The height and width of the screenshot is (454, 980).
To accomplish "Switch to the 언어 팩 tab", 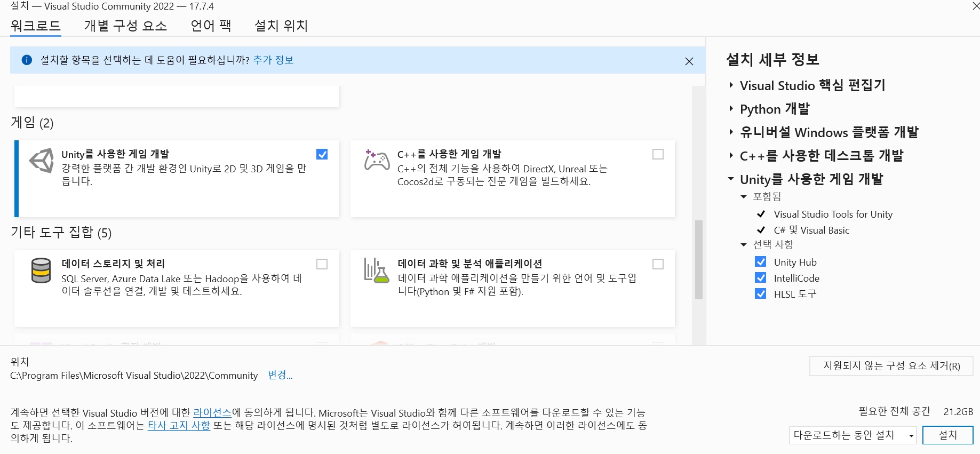I will coord(211,26).
